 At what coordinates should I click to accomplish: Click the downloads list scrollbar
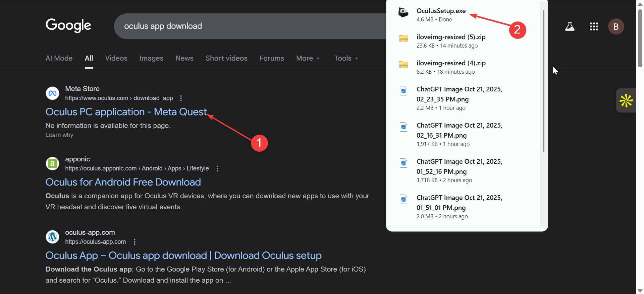[x=543, y=80]
